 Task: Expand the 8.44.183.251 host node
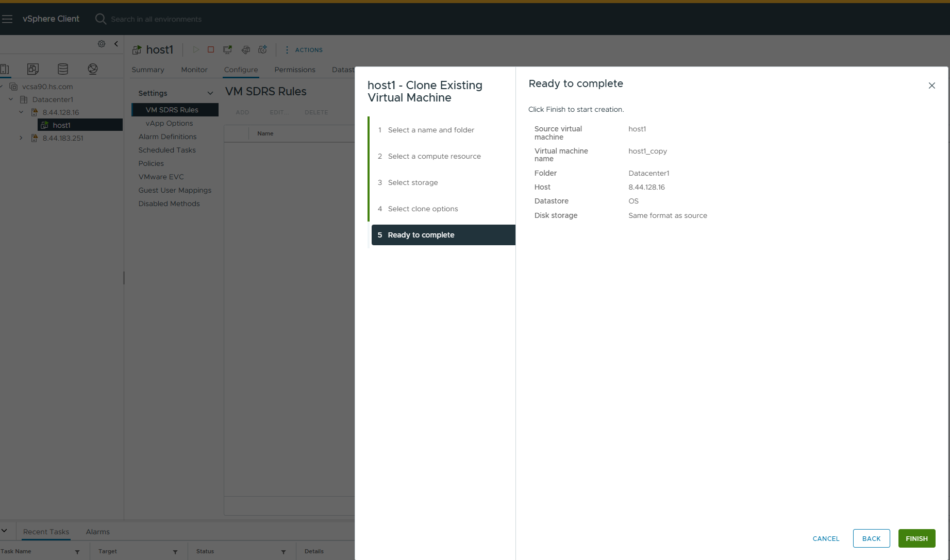click(x=21, y=138)
